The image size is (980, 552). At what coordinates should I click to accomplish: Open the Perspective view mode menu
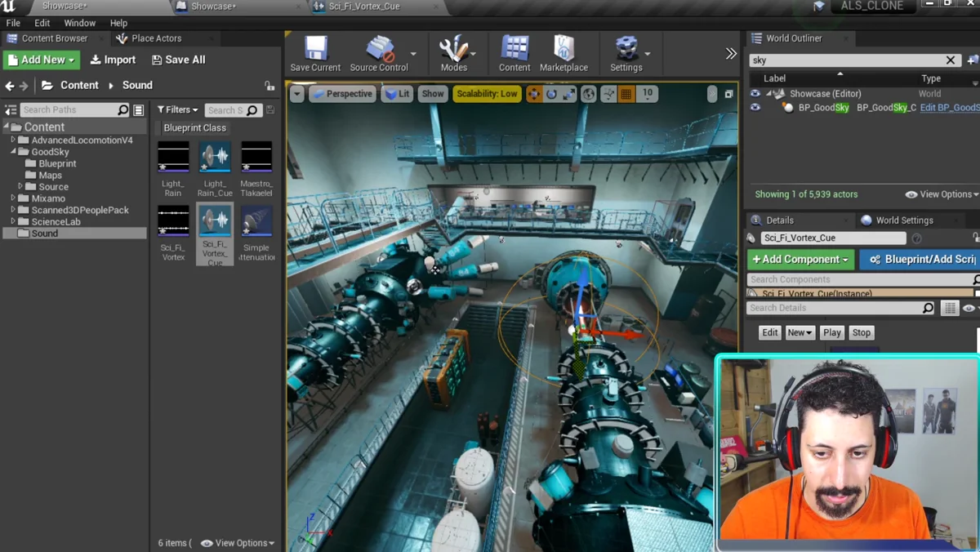click(342, 94)
